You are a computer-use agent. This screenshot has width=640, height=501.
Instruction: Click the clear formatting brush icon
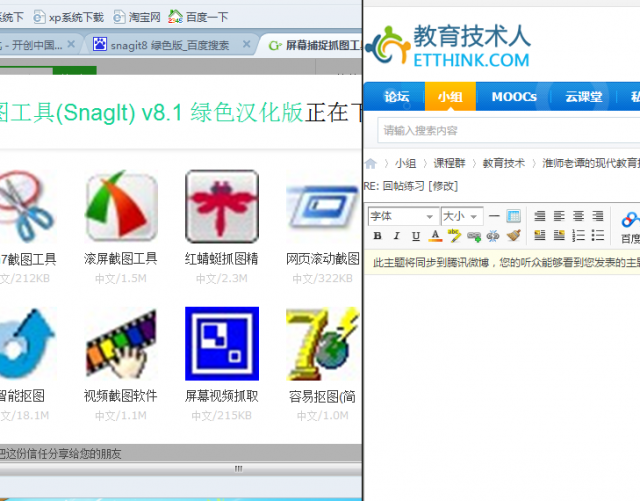coord(513,237)
